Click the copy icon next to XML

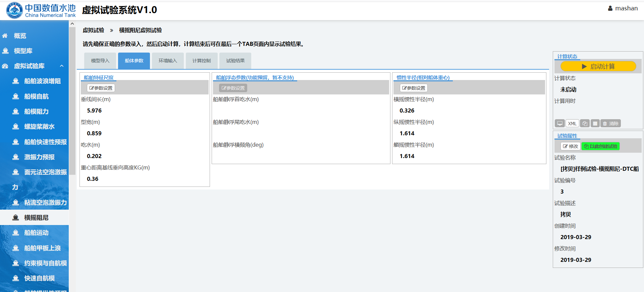(585, 123)
